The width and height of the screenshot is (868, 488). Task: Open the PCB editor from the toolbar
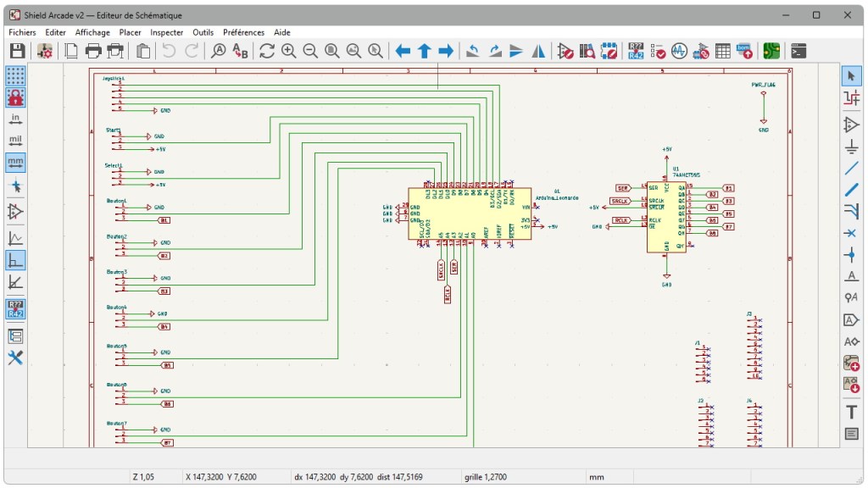(x=773, y=51)
